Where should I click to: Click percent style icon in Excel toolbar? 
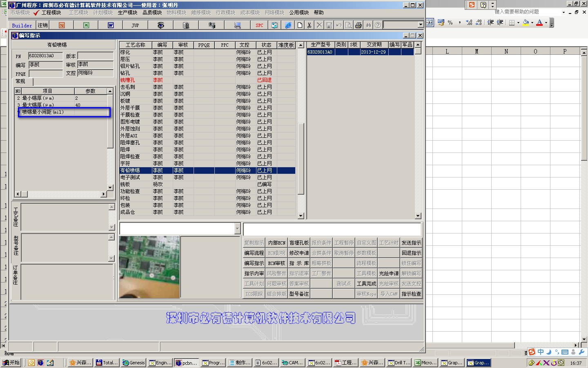450,22
